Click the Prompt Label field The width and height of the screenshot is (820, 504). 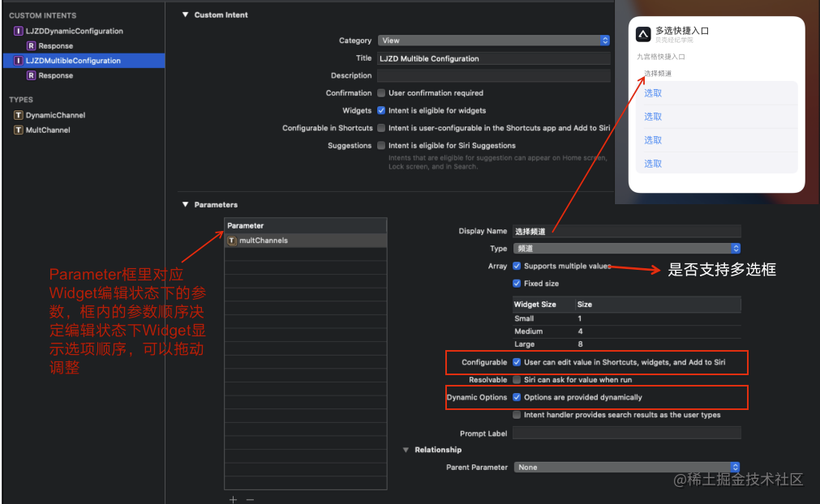(x=627, y=433)
